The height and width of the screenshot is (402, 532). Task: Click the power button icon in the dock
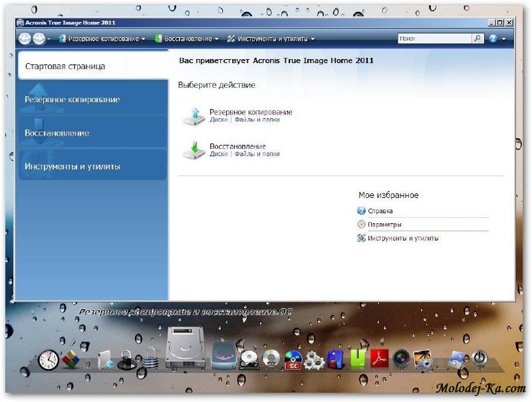coord(479,359)
